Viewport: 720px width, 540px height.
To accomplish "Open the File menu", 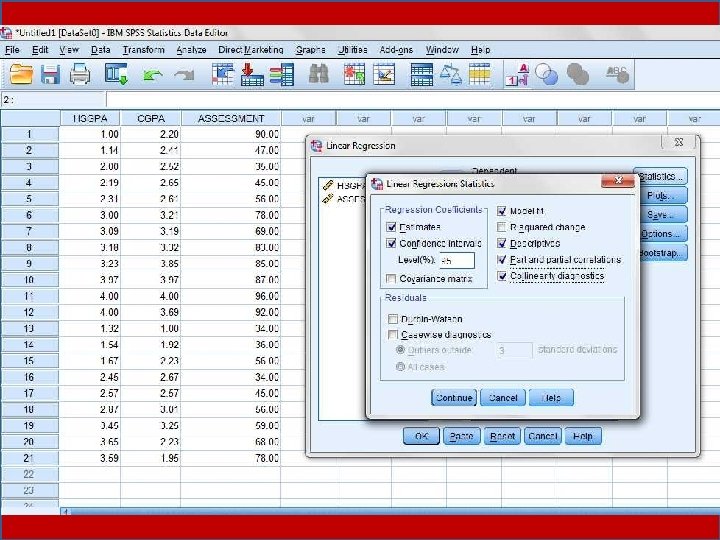I will tap(12, 50).
